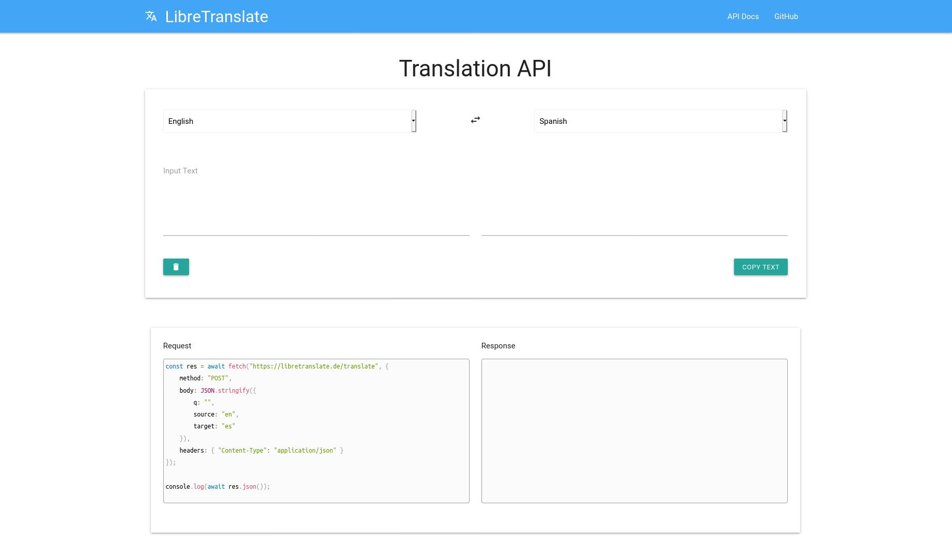Open the English source language dropdown
The height and width of the screenshot is (560, 952).
(290, 121)
